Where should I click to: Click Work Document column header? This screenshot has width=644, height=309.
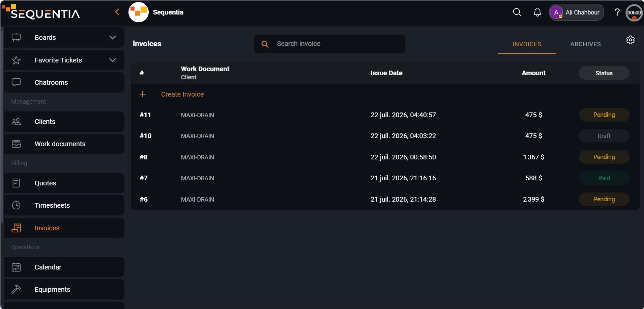pyautogui.click(x=205, y=69)
